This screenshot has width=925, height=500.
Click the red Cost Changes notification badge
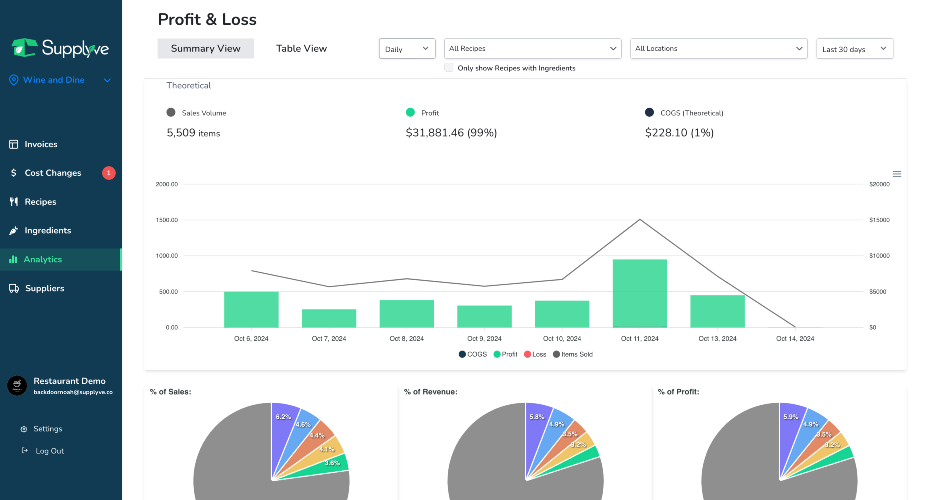tap(109, 173)
